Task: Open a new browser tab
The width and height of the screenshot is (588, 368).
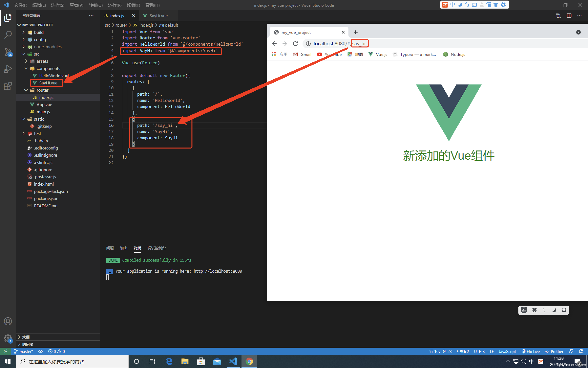Action: [356, 32]
